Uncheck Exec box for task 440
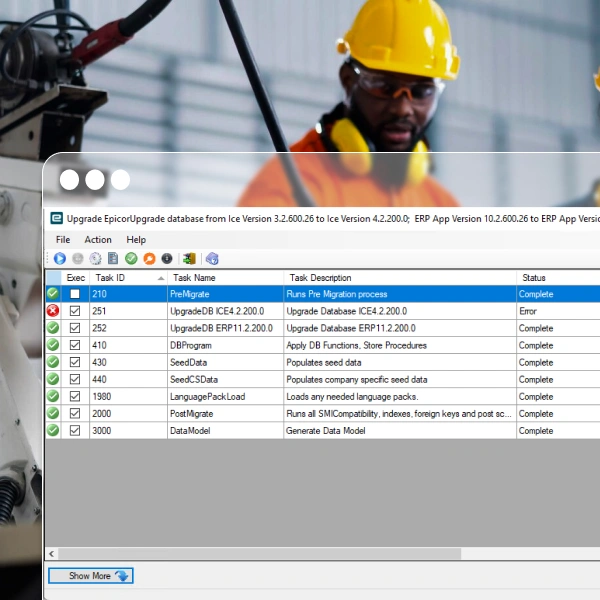This screenshot has height=600, width=600. [x=75, y=379]
